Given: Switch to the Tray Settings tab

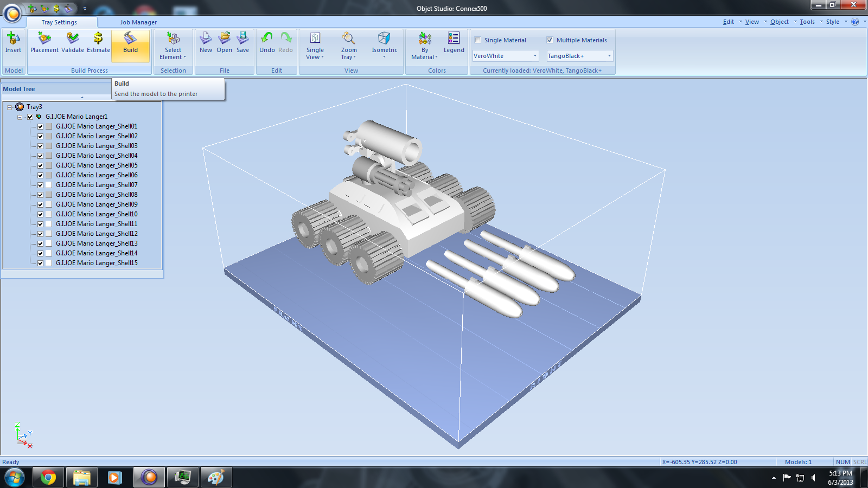Looking at the screenshot, I should click(x=59, y=22).
